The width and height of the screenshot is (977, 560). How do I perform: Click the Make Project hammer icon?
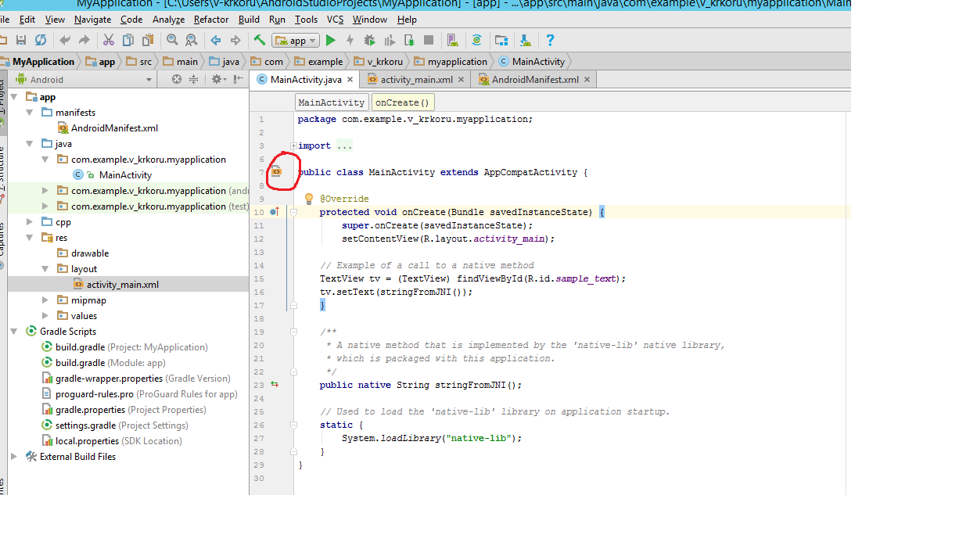click(260, 40)
